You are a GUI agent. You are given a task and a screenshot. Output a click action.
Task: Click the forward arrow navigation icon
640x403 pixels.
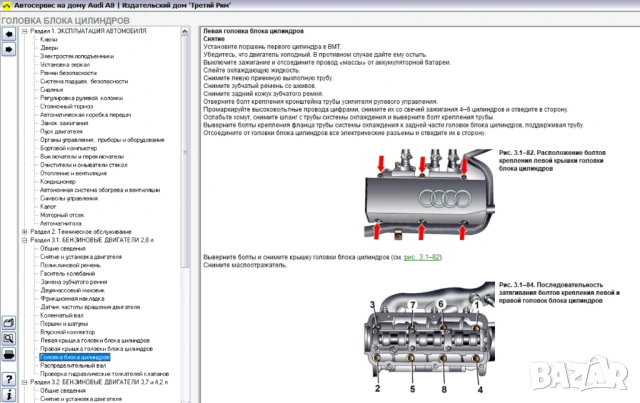click(9, 49)
